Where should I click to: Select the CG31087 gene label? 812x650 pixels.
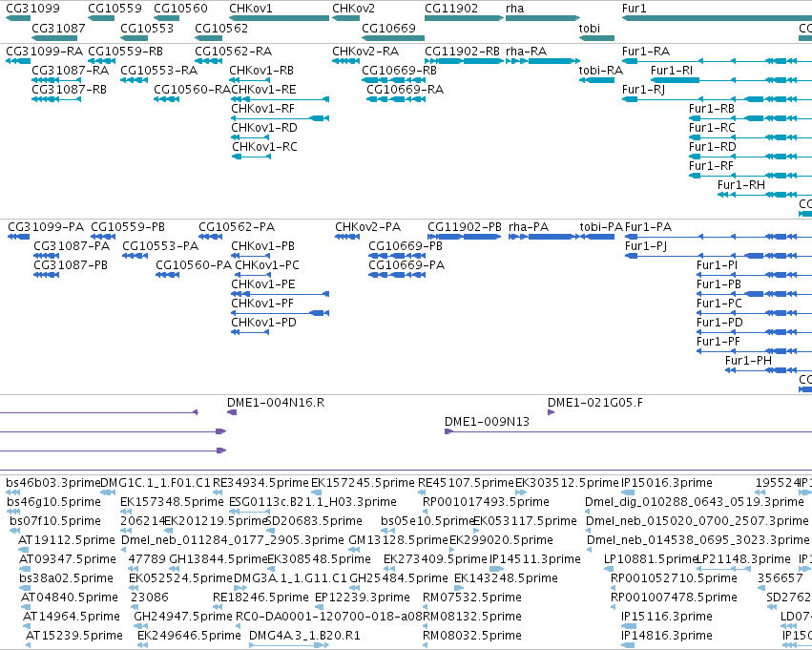[x=58, y=28]
